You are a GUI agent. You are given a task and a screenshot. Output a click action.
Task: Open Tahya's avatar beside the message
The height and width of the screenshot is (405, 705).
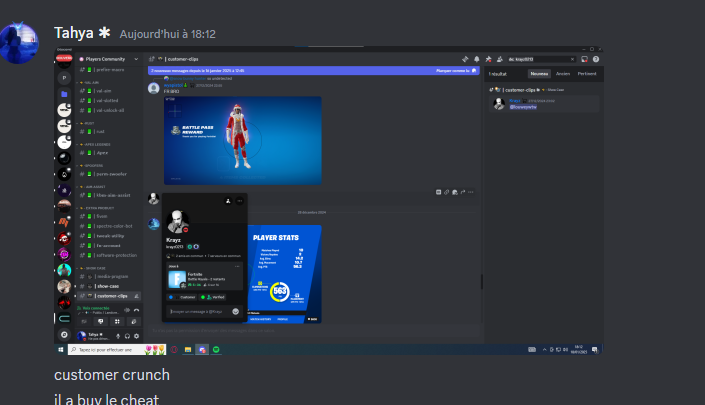click(18, 43)
